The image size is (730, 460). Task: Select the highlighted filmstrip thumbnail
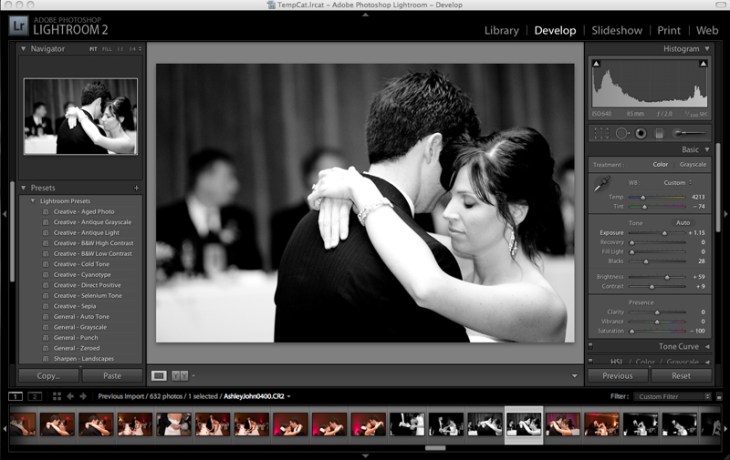524,425
